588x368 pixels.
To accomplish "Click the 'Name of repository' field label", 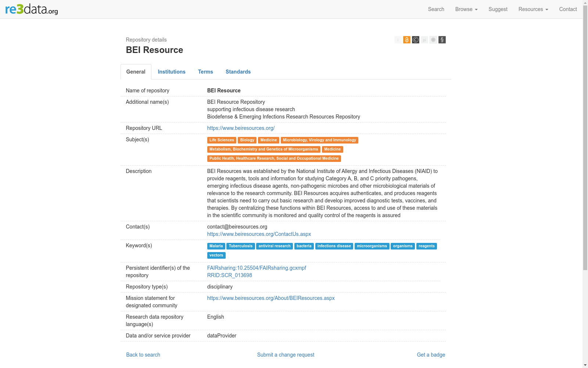I will [148, 91].
